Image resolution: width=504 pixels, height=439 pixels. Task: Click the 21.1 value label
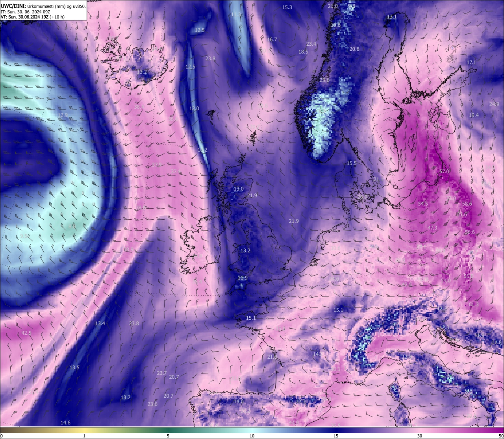pyautogui.click(x=378, y=180)
